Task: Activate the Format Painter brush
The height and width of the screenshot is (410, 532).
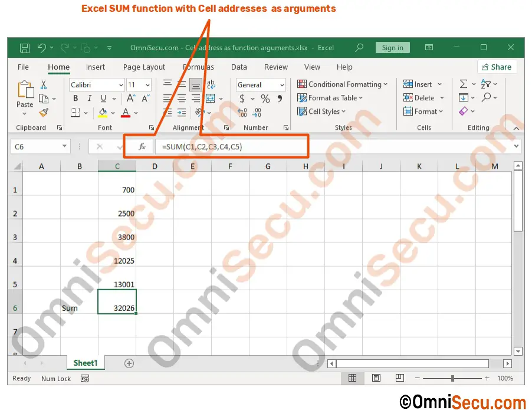Action: [44, 112]
